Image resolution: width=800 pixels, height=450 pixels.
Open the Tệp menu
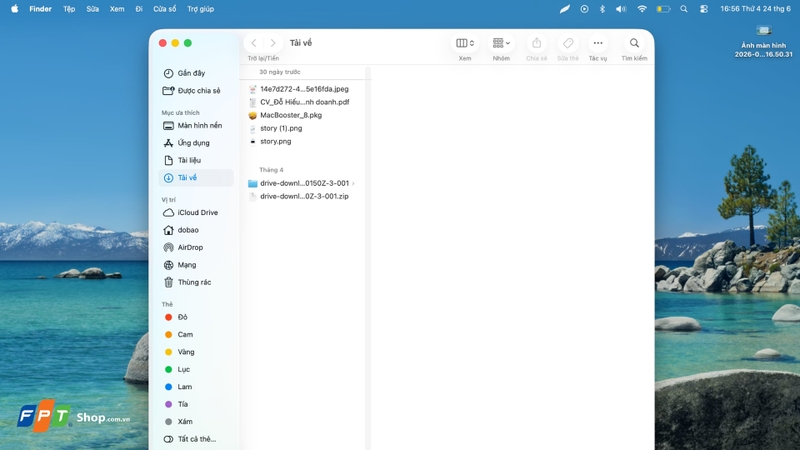coord(69,9)
